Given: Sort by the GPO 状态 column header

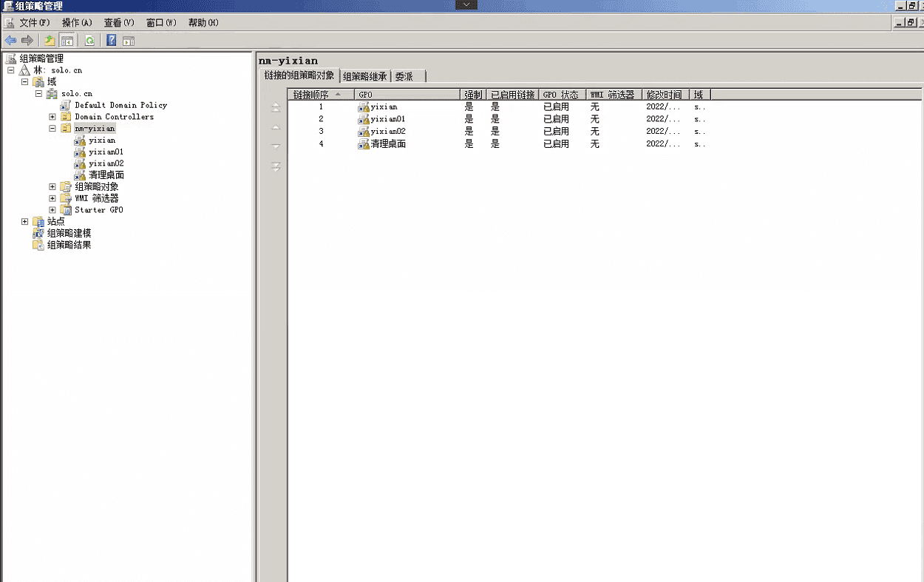Looking at the screenshot, I should (562, 95).
